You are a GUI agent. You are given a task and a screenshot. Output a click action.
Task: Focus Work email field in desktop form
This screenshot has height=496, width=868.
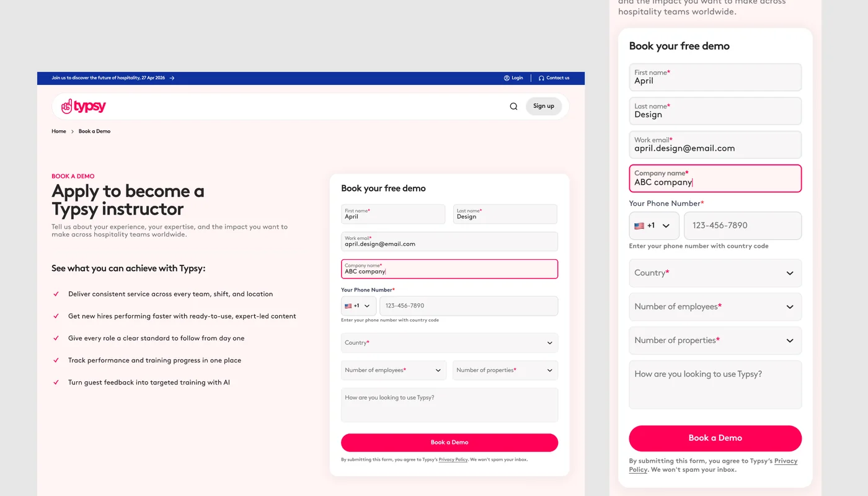coord(449,241)
